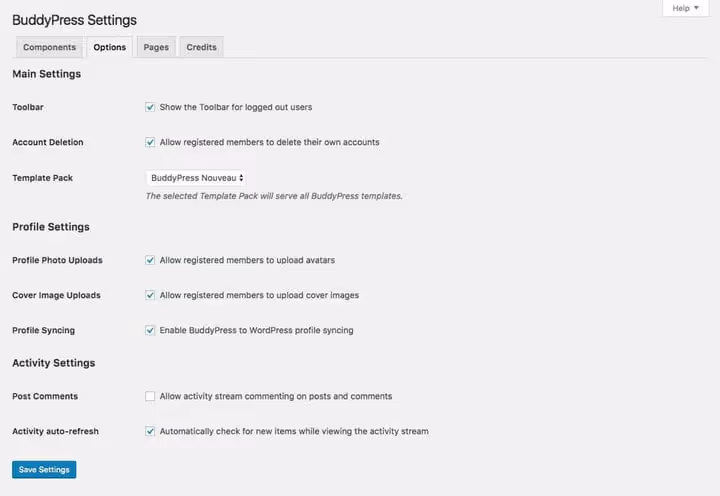Uncheck the Activity auto-refresh checkbox

(x=150, y=431)
